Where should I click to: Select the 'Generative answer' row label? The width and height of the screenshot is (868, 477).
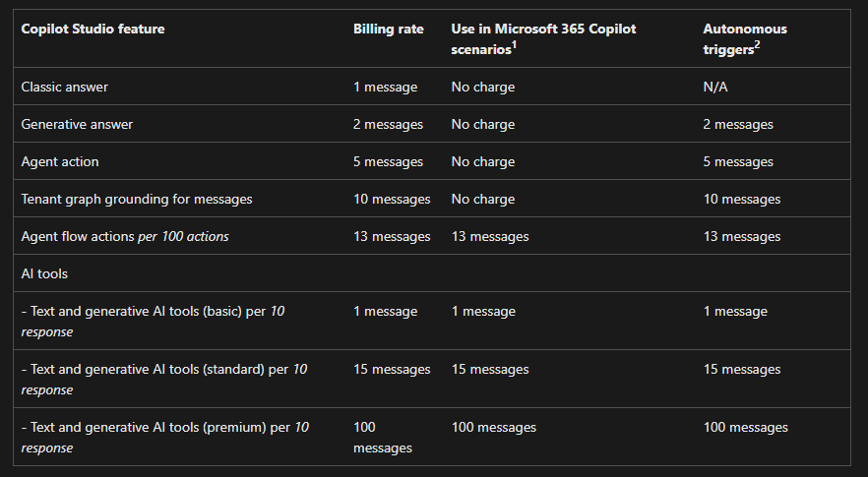[x=77, y=124]
